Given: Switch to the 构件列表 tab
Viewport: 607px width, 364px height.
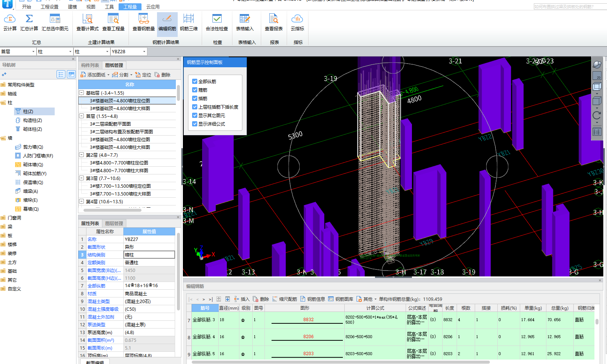Looking at the screenshot, I should 90,65.
